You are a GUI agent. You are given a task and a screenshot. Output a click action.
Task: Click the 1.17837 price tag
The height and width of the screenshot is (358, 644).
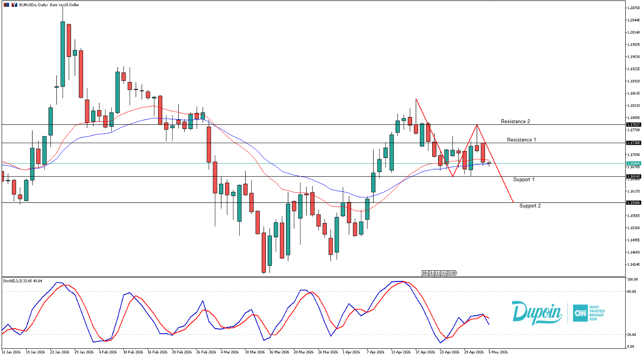[633, 124]
